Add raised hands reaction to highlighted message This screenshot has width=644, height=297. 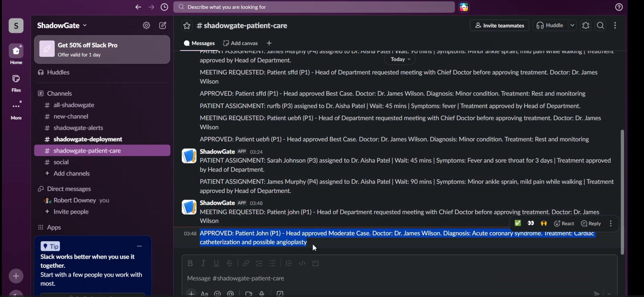(x=544, y=224)
